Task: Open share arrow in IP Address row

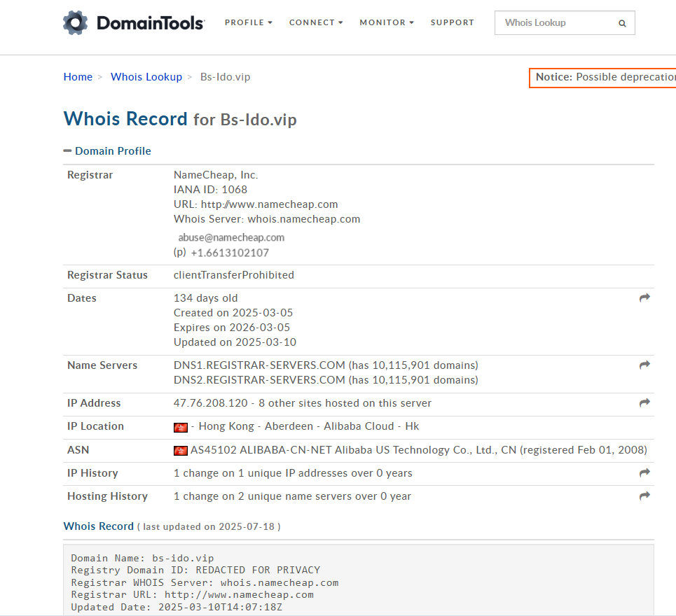Action: 644,402
